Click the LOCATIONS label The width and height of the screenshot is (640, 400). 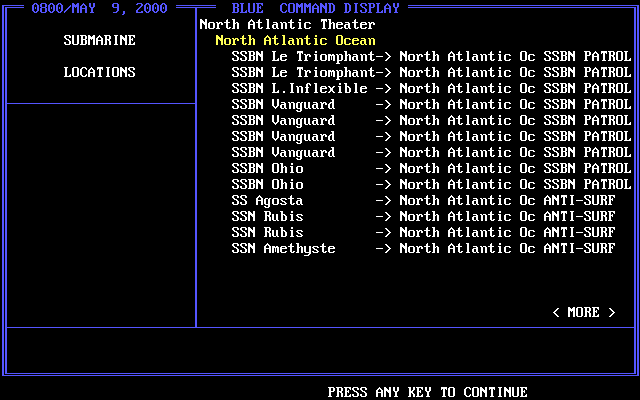pyautogui.click(x=99, y=72)
